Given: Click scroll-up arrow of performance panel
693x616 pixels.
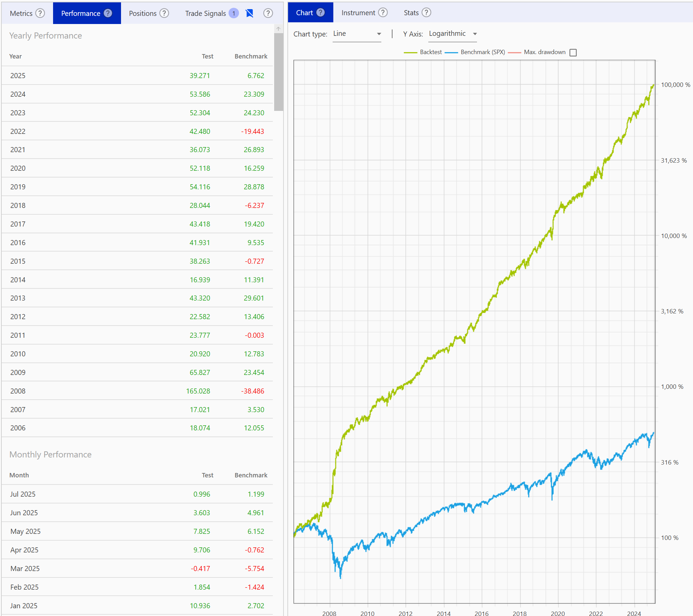Looking at the screenshot, I should (x=278, y=29).
